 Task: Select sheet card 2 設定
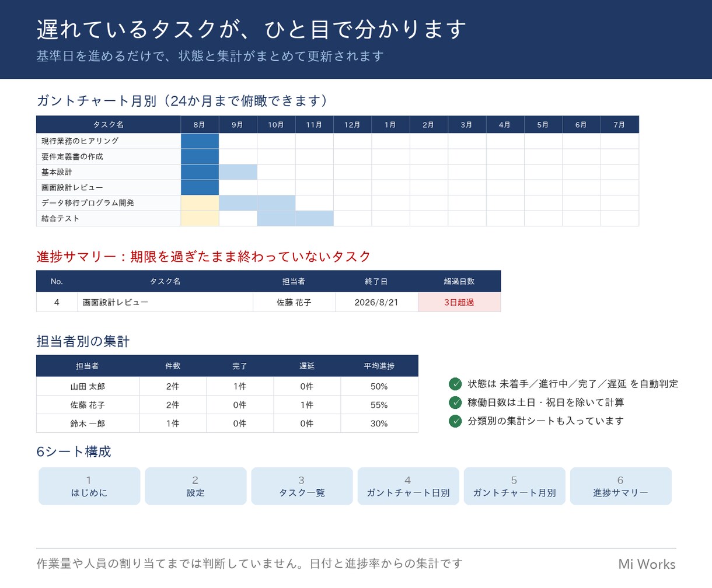coord(196,486)
